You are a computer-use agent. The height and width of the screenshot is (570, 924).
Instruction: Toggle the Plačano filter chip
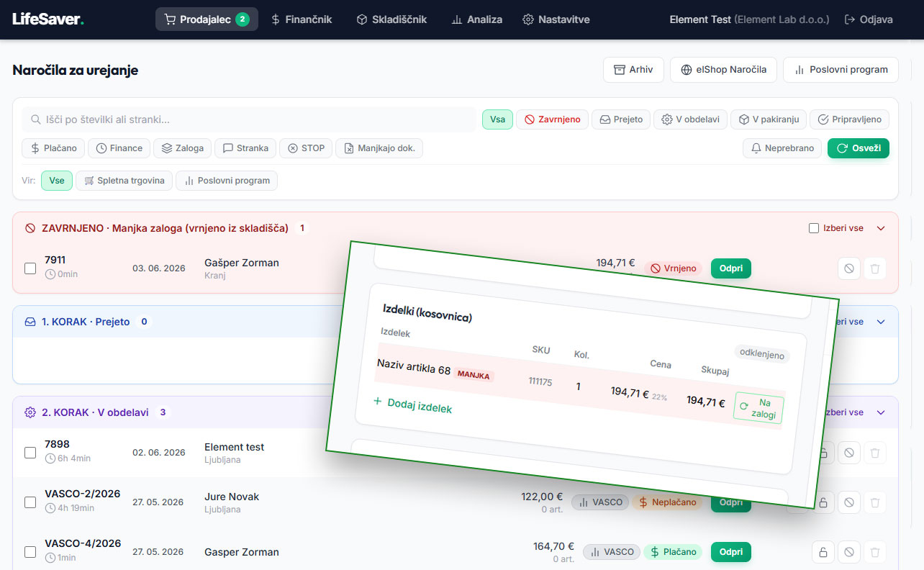53,148
